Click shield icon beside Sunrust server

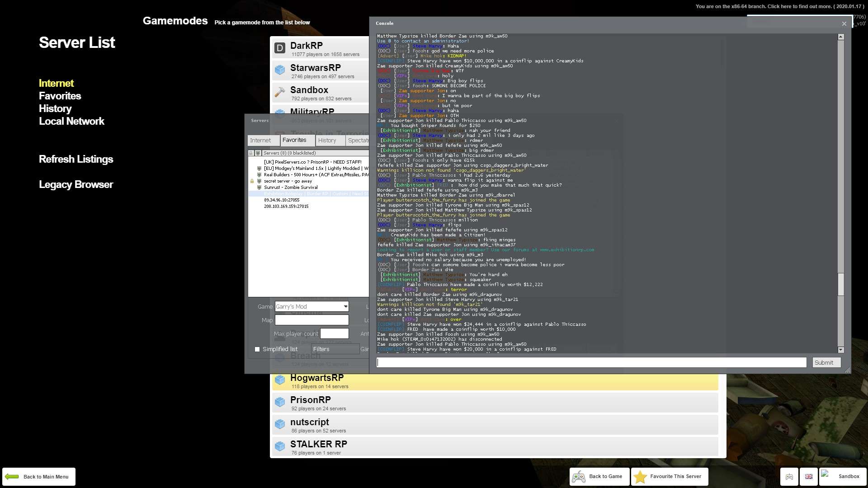[x=259, y=188]
